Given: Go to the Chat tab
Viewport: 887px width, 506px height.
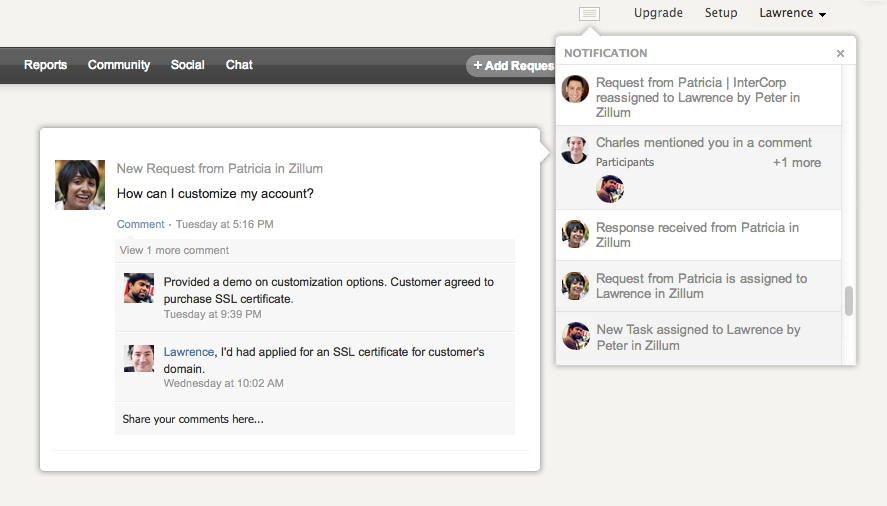Looking at the screenshot, I should pyautogui.click(x=239, y=65).
